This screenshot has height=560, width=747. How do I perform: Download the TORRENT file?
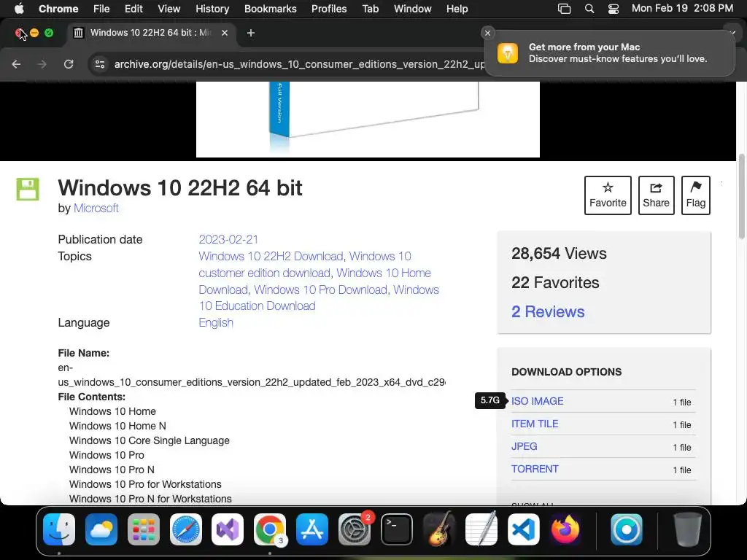(x=535, y=469)
